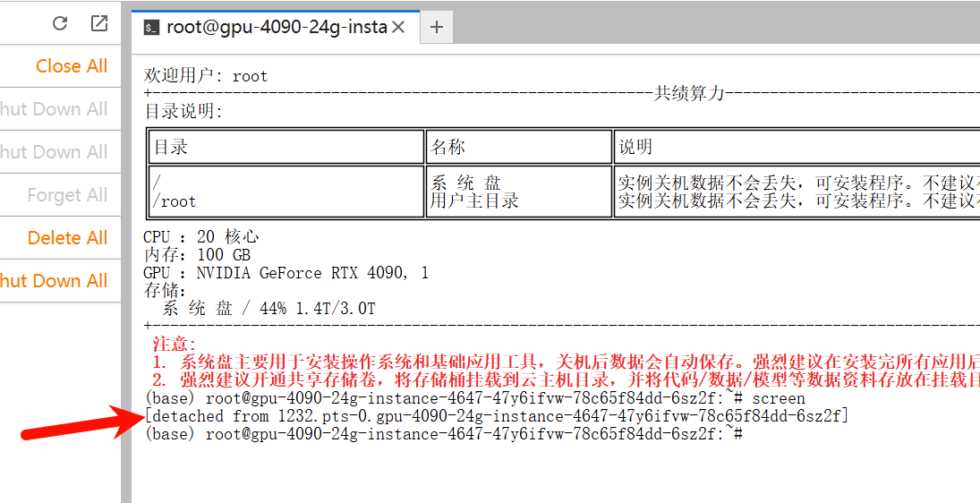The image size is (980, 503).
Task: Click Shut Down All directly below Close All
Action: [54, 109]
